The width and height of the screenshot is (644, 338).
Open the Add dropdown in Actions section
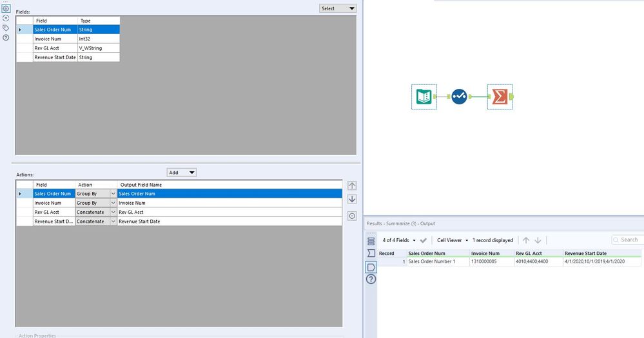click(182, 173)
